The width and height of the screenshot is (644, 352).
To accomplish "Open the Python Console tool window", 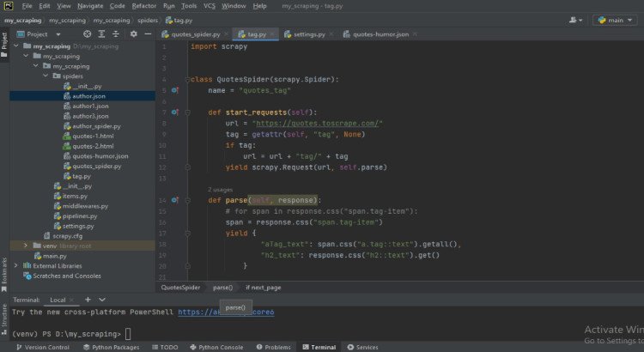I will [x=216, y=347].
